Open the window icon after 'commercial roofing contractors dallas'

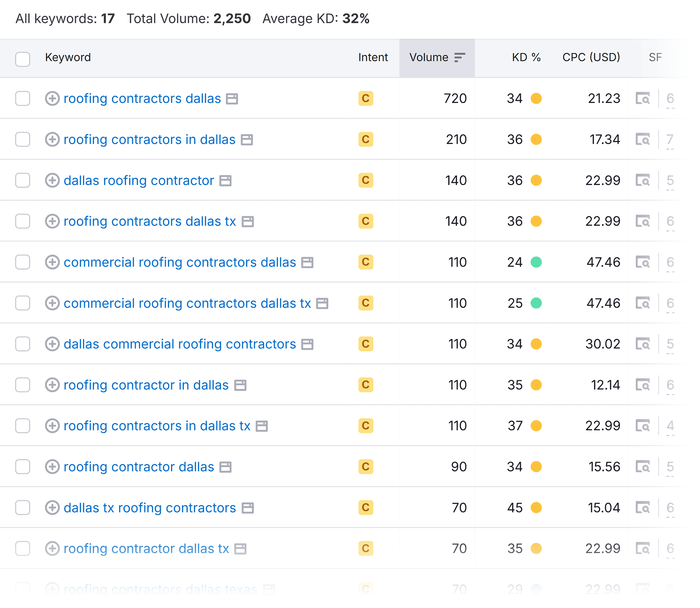pos(307,263)
